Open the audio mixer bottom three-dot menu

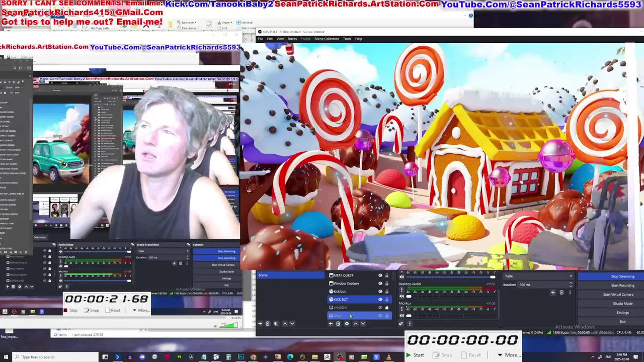click(x=410, y=323)
